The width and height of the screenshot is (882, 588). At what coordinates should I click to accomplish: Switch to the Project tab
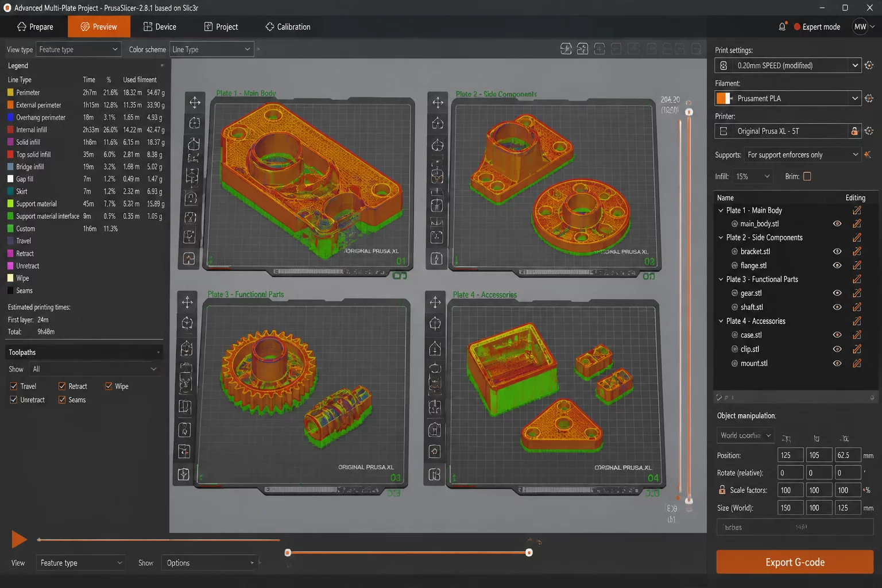click(x=221, y=27)
